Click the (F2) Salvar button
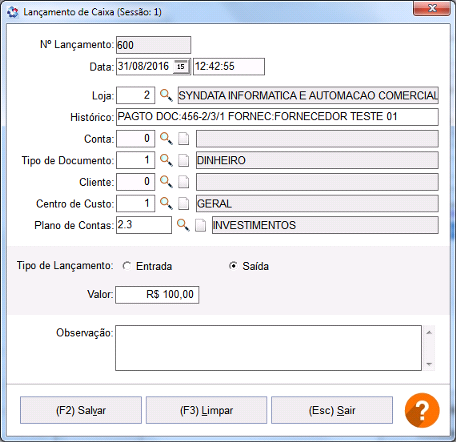 click(81, 410)
